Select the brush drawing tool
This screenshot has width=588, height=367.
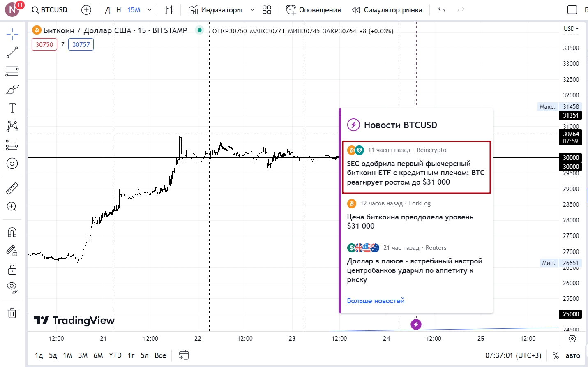click(x=12, y=90)
